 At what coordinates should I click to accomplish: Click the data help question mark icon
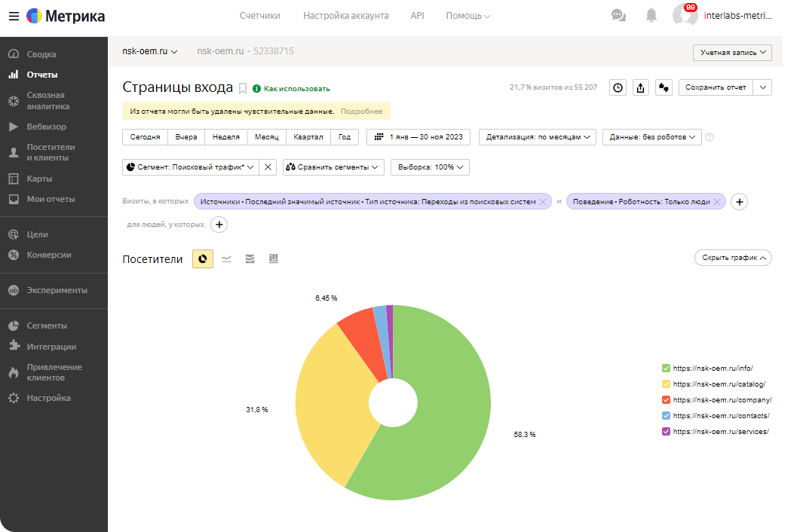(x=710, y=137)
